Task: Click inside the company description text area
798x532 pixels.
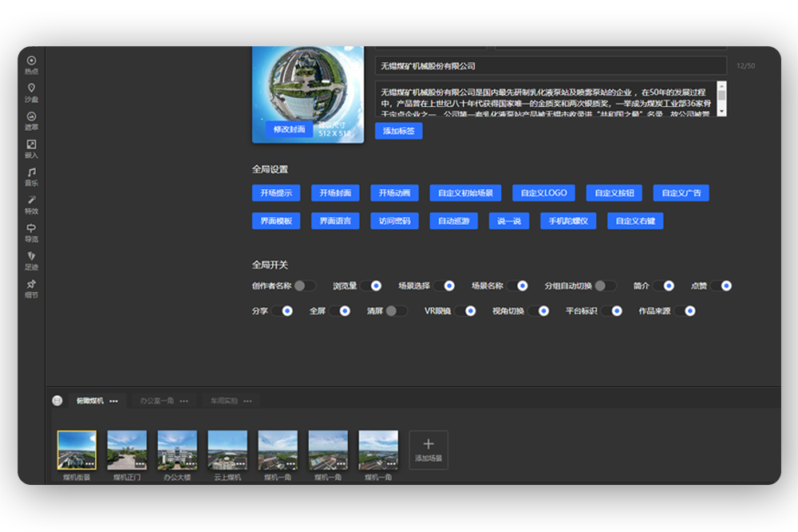Action: click(546, 99)
